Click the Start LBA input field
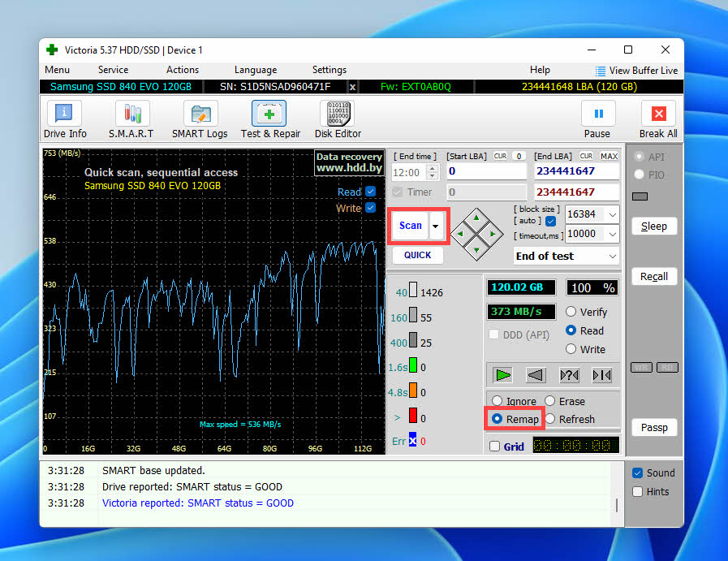The width and height of the screenshot is (728, 561). (486, 171)
